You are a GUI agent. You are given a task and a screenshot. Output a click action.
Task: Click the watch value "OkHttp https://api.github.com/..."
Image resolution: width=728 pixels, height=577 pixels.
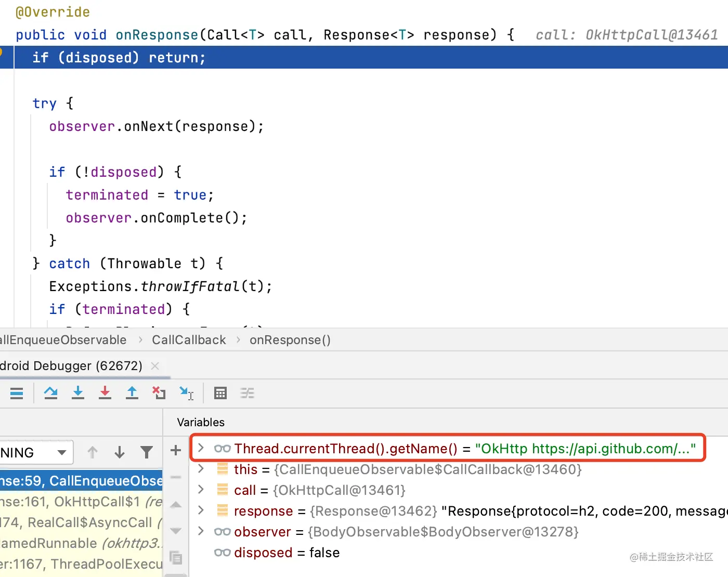[x=585, y=449]
